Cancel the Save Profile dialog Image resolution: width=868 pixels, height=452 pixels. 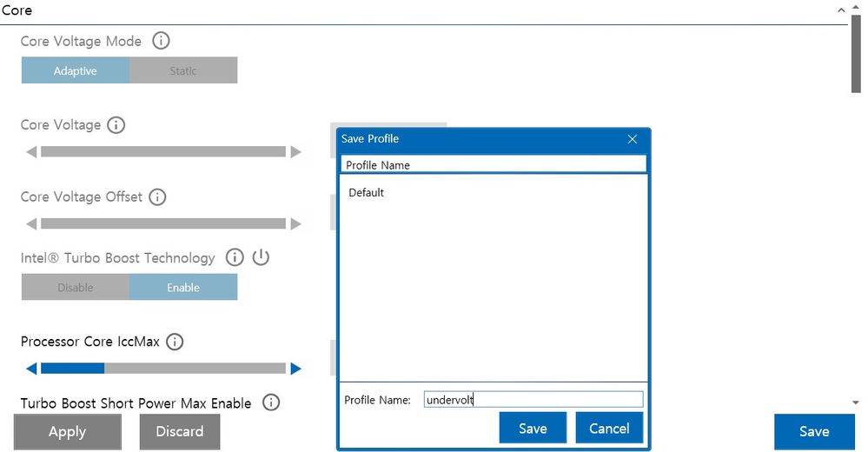tap(609, 429)
